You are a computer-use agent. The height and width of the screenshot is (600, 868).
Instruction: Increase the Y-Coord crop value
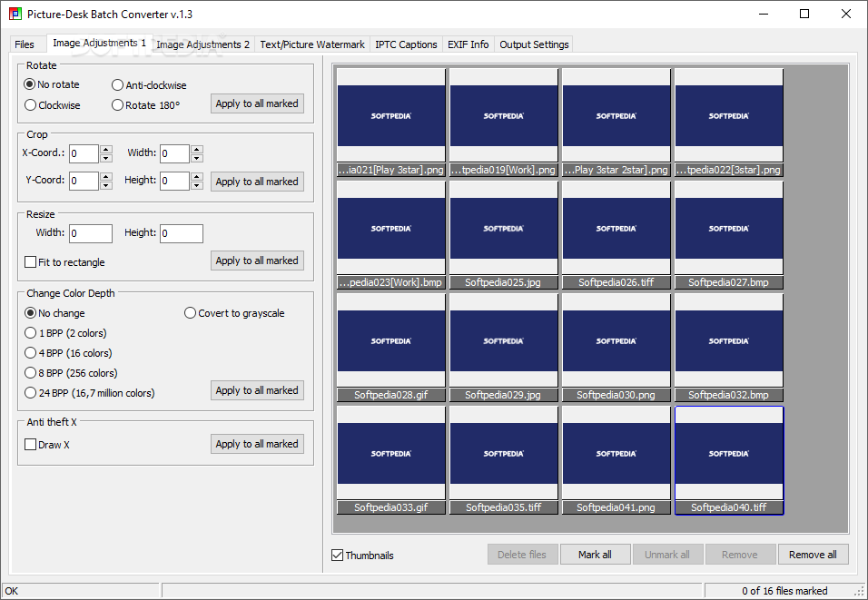click(106, 177)
